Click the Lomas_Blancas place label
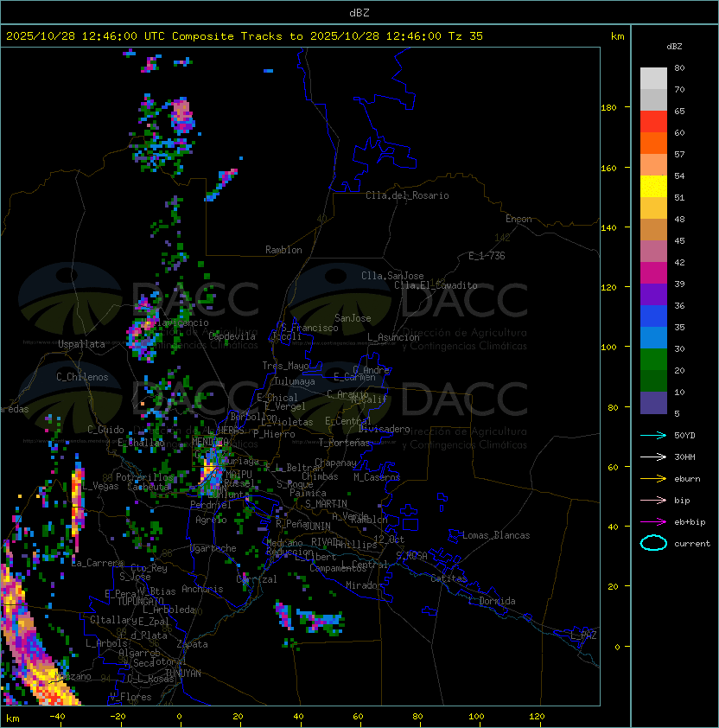Image resolution: width=719 pixels, height=728 pixels. click(496, 535)
